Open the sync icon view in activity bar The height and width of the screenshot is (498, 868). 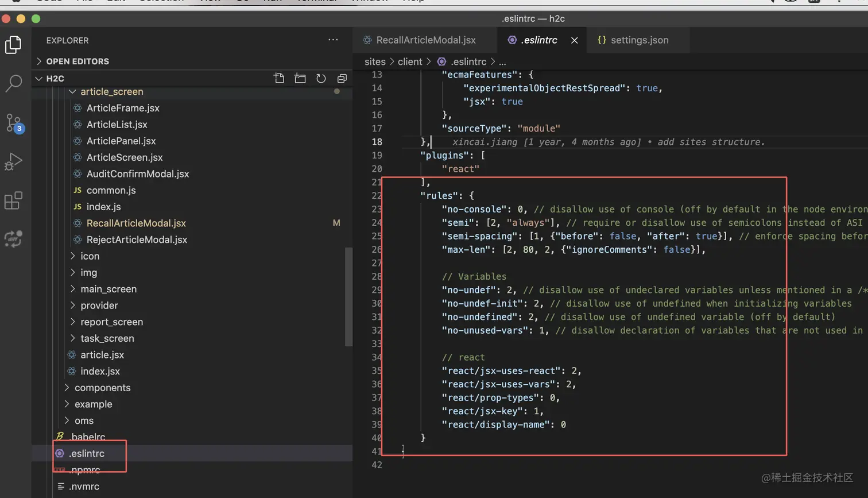(x=13, y=239)
